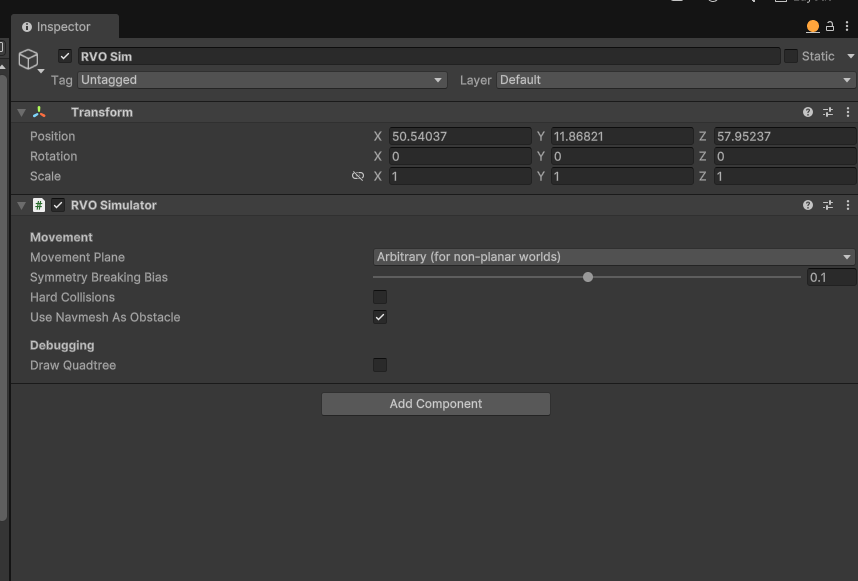
Task: Click the Add Component button
Action: (436, 404)
